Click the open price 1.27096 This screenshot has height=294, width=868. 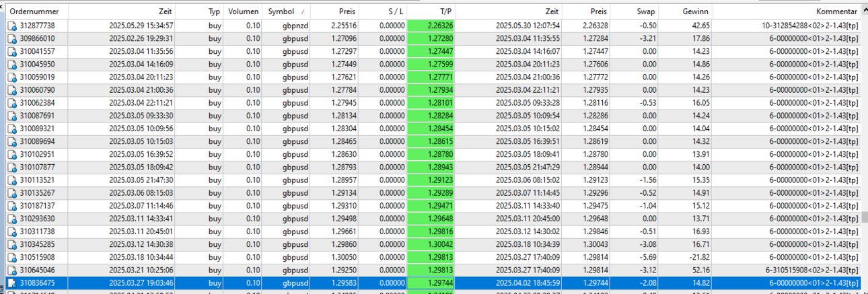point(344,39)
